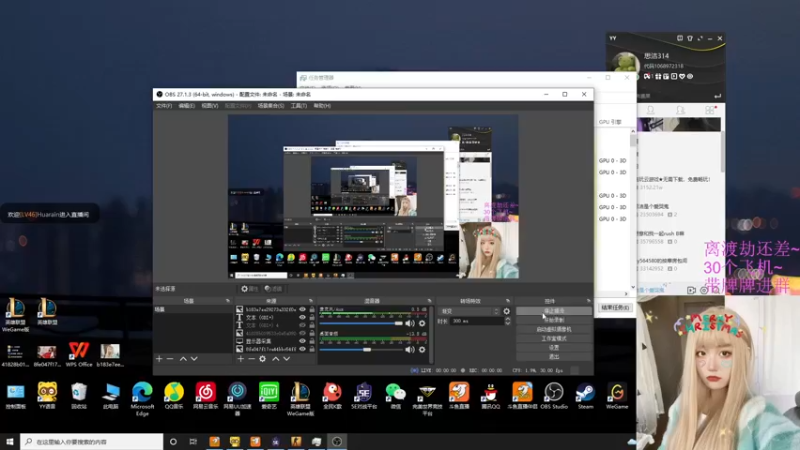
Task: Open OBS 设置 settings button
Action: click(x=554, y=347)
